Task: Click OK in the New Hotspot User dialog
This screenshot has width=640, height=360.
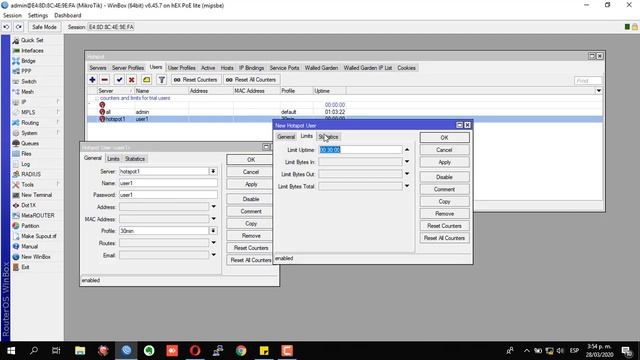Action: (x=444, y=138)
